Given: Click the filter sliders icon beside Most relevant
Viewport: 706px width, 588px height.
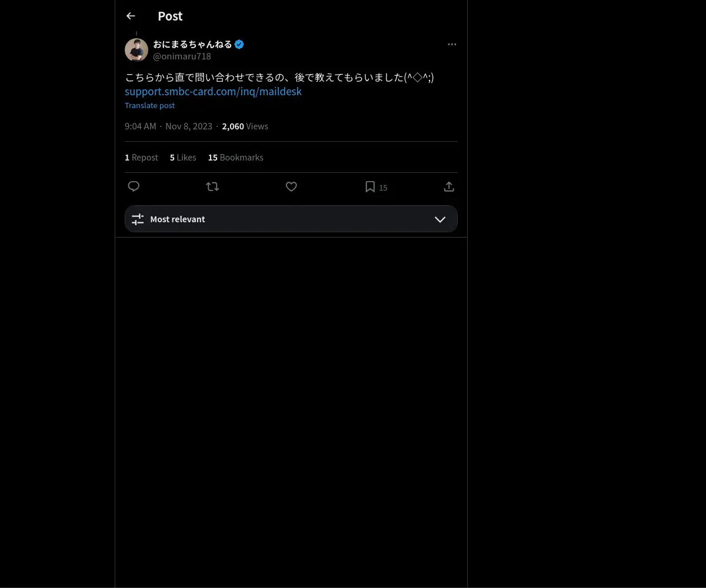Looking at the screenshot, I should (x=138, y=219).
